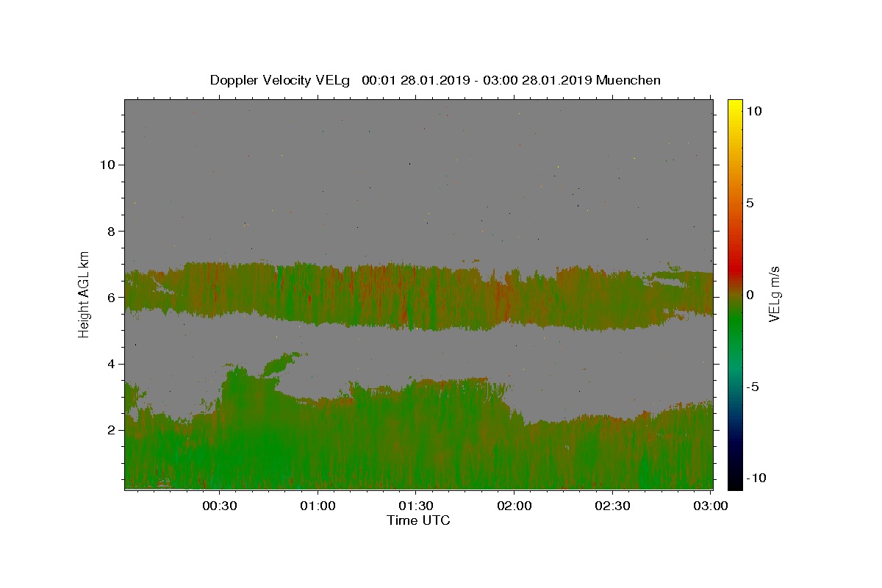Click the 'Height AGL km' axis label

click(85, 295)
